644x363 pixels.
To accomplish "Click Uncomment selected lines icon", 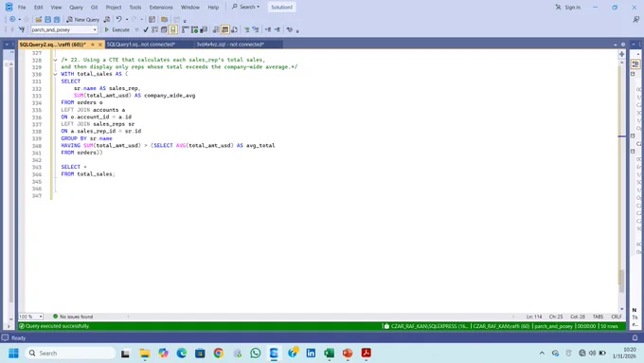I will 256,29.
